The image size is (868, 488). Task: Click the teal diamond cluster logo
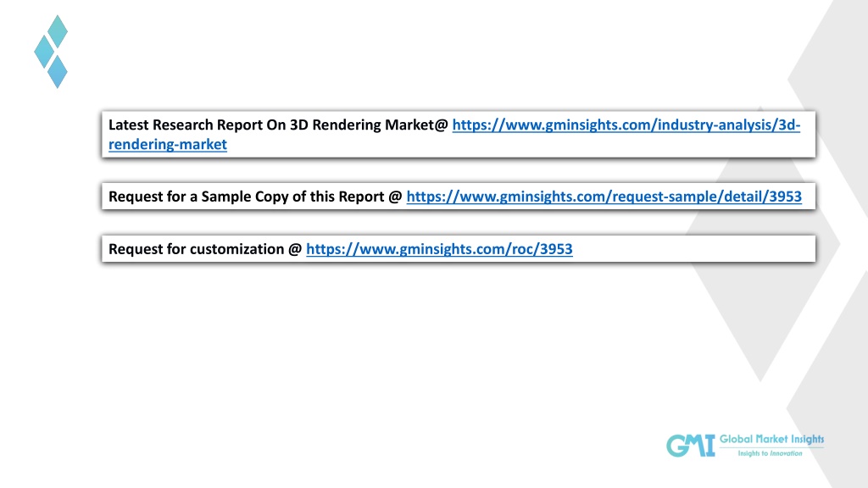coord(51,52)
